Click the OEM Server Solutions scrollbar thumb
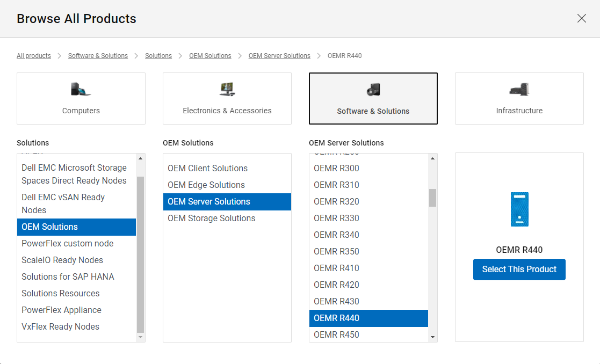The height and width of the screenshot is (364, 600). pyautogui.click(x=432, y=198)
